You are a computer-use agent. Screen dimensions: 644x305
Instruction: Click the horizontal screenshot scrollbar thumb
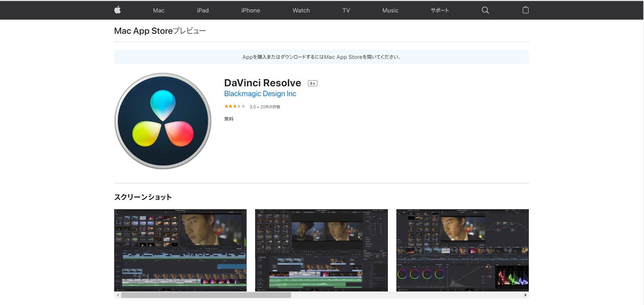(206, 295)
